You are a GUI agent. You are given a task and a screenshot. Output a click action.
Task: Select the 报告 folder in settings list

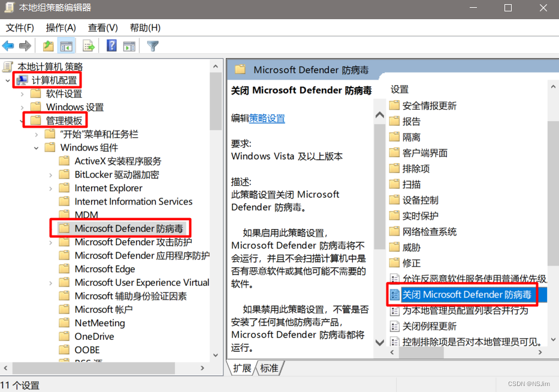(405, 121)
